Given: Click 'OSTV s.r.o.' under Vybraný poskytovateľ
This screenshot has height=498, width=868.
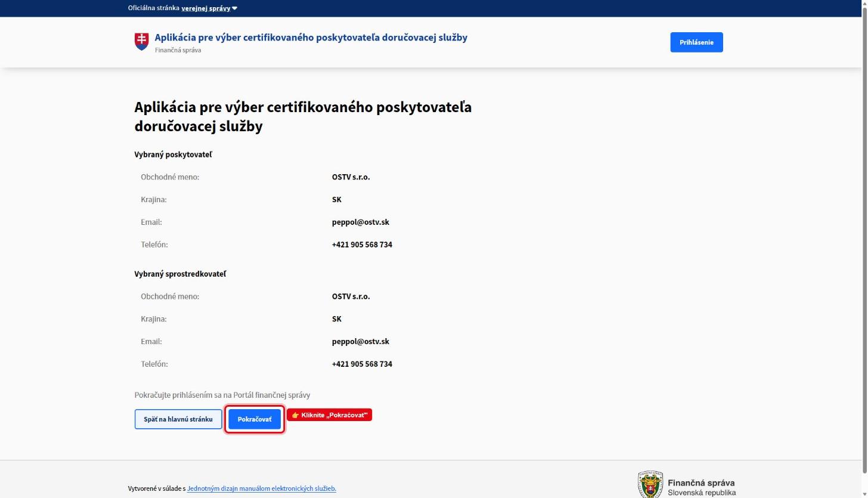Looking at the screenshot, I should (x=351, y=177).
